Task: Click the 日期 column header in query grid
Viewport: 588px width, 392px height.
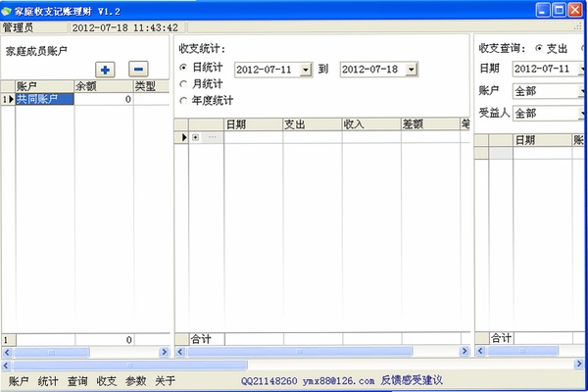Action: pyautogui.click(x=542, y=140)
